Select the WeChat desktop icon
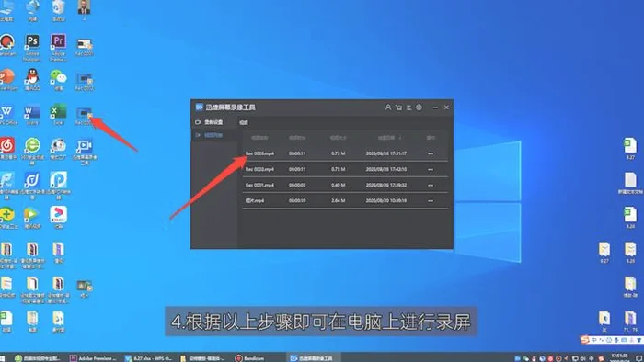644x362 pixels. pos(58,79)
